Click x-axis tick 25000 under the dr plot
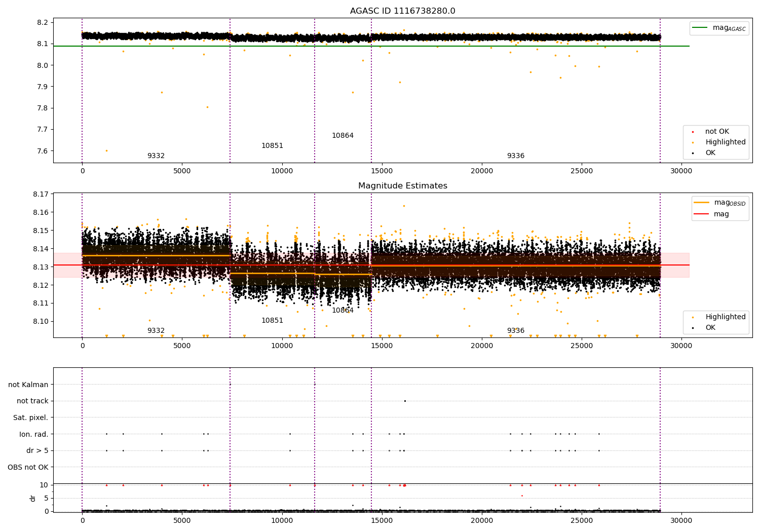The width and height of the screenshot is (760, 532). tap(582, 520)
